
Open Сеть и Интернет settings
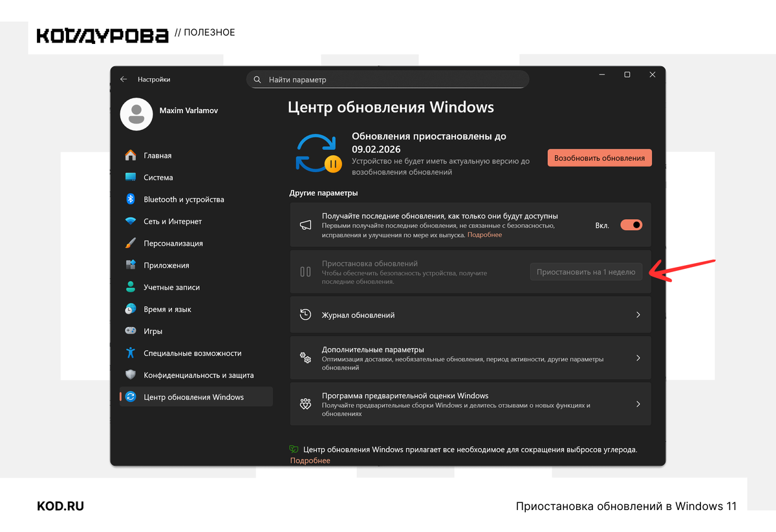[x=196, y=222]
